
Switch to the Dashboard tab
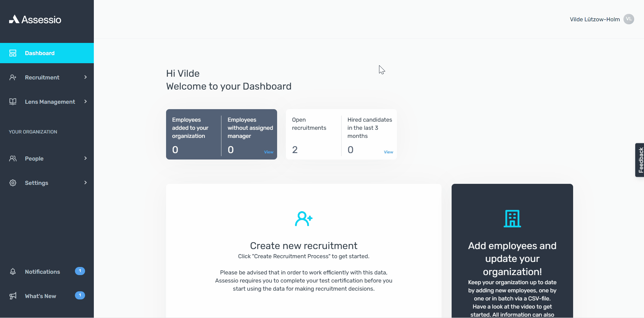click(39, 53)
